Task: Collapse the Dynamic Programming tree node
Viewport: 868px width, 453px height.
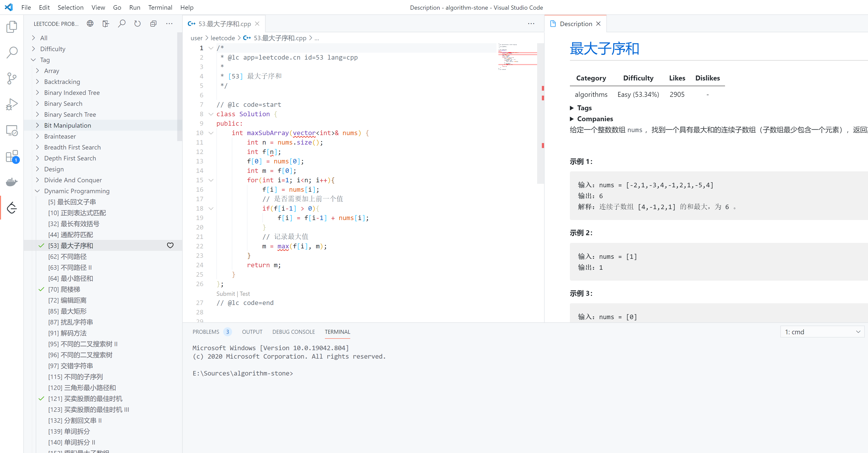Action: click(37, 191)
